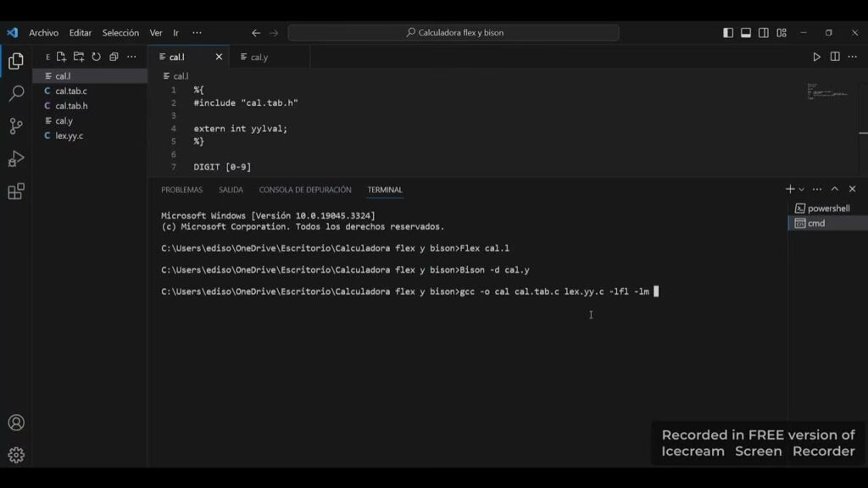Toggle the primary side bar layout button
This screenshot has height=488, width=868.
point(728,33)
